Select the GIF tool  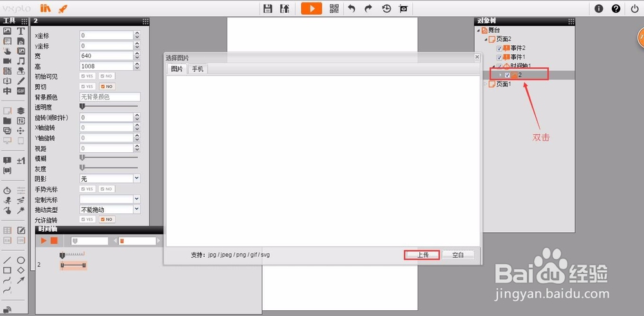click(21, 91)
